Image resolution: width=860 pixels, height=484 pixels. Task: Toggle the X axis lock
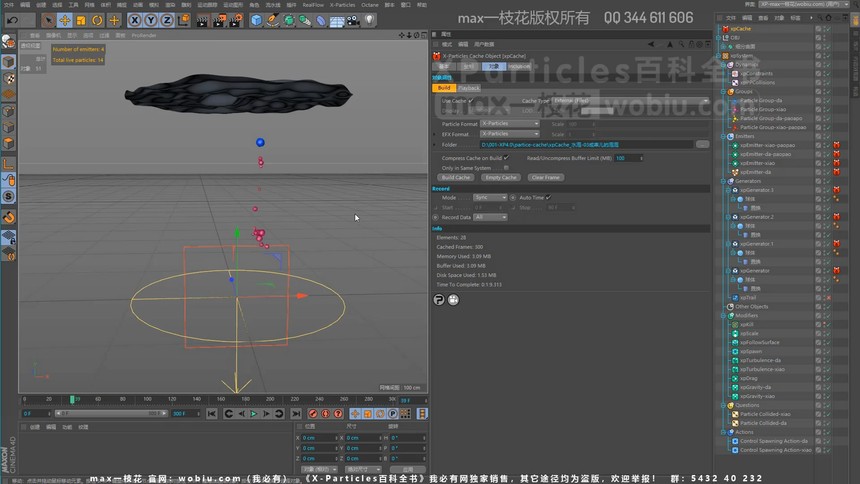pos(134,20)
